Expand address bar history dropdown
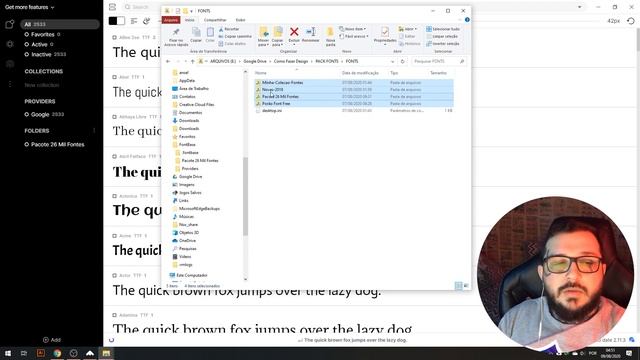The width and height of the screenshot is (640, 360). pyautogui.click(x=393, y=62)
